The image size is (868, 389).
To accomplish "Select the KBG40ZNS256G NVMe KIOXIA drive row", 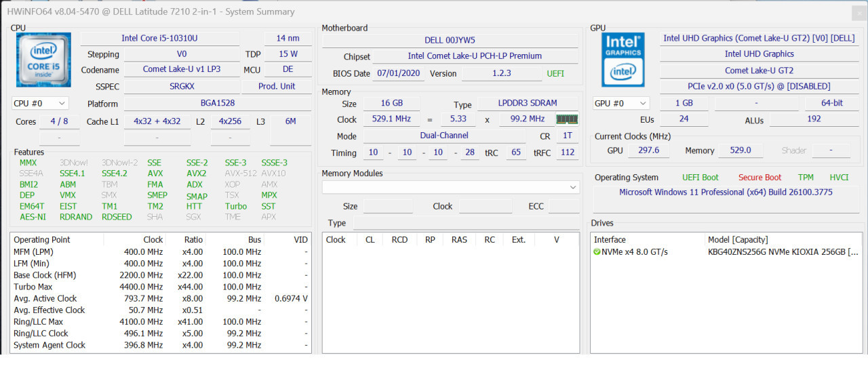I will (726, 252).
